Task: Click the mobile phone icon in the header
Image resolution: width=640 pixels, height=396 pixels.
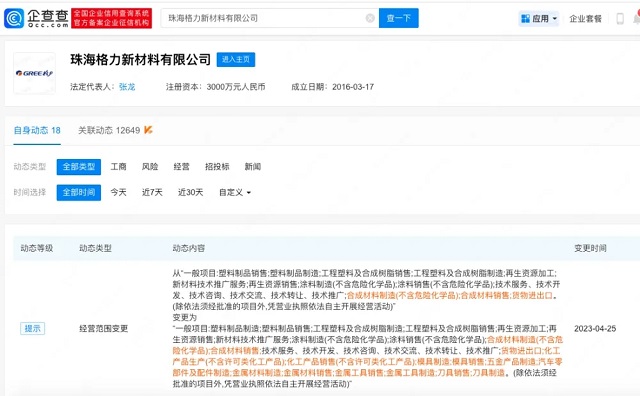Action: 620,19
